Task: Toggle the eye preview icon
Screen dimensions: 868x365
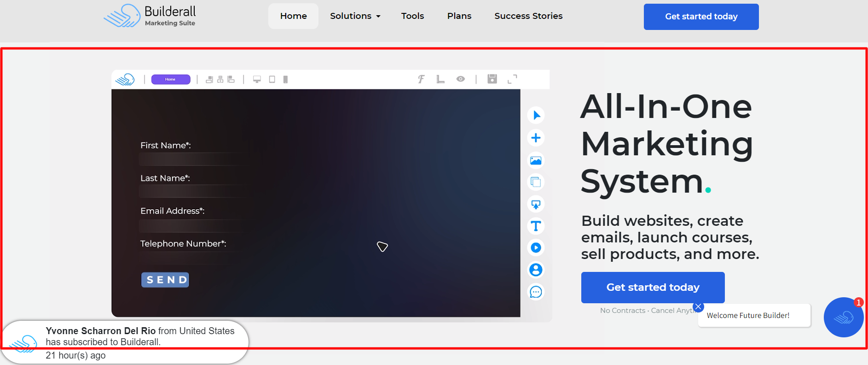Action: (460, 79)
